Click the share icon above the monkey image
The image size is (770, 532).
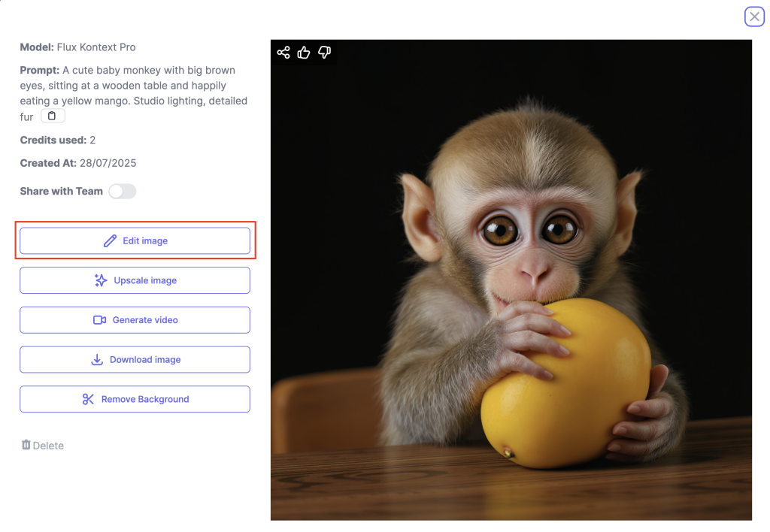(283, 53)
